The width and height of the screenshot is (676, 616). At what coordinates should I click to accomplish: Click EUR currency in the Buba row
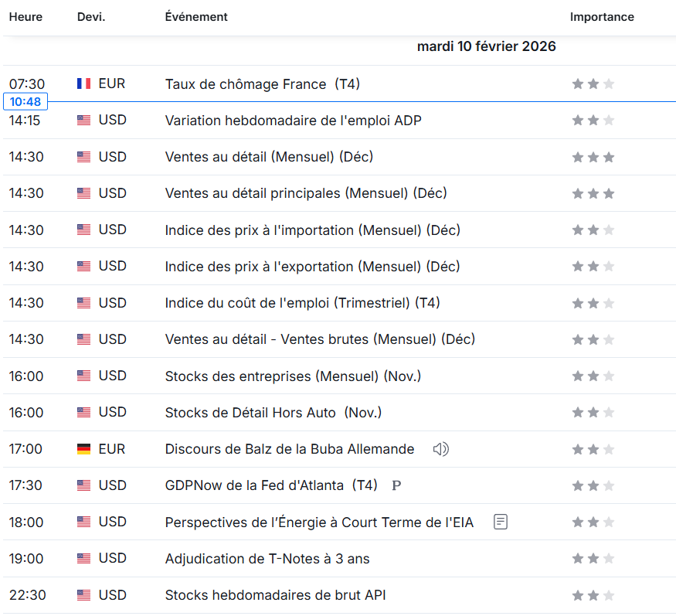click(x=112, y=449)
